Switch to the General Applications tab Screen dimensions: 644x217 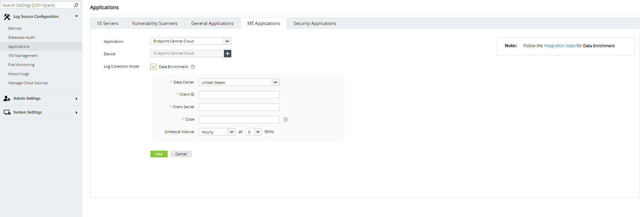click(x=212, y=23)
